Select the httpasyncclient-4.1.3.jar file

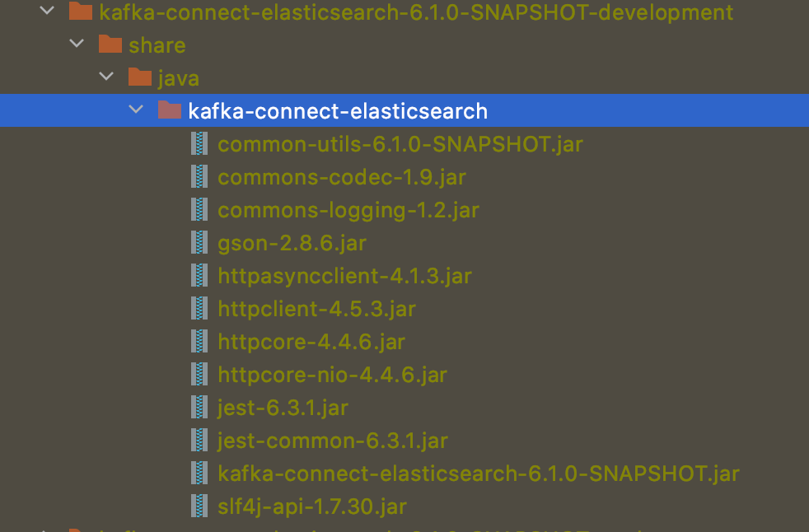pos(344,275)
